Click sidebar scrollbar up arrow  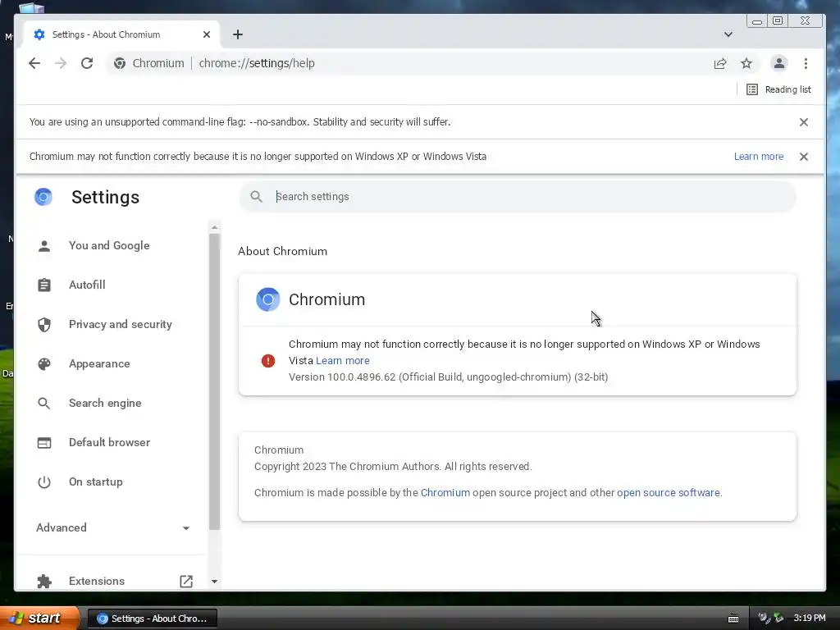tap(214, 227)
